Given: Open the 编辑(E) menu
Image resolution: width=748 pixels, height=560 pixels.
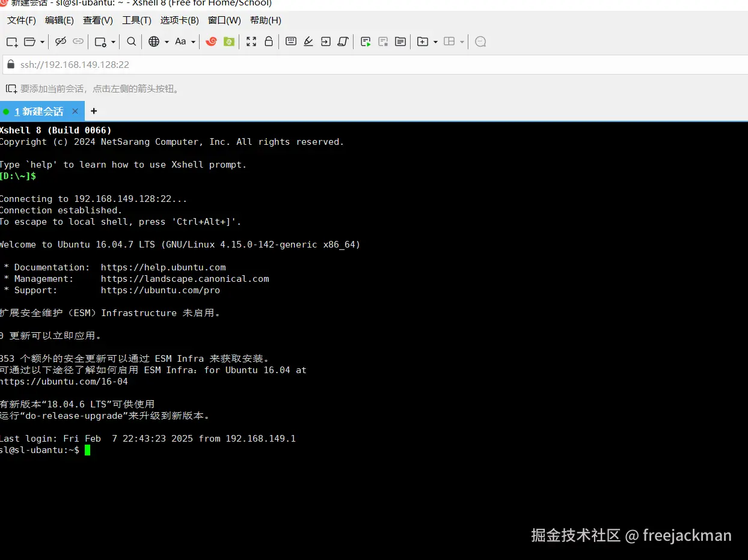Looking at the screenshot, I should tap(60, 20).
